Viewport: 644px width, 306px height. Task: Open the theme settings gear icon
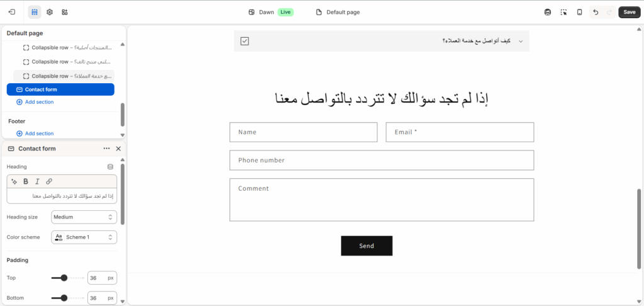tap(50, 12)
